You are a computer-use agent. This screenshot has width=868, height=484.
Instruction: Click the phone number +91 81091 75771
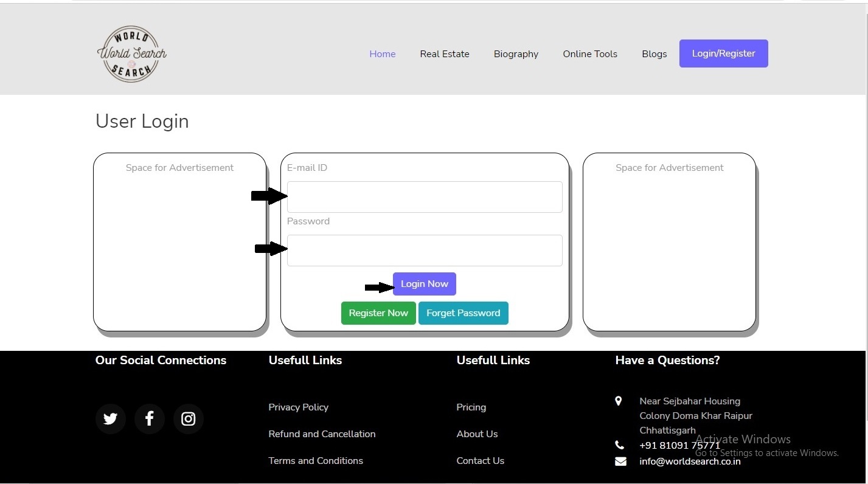tap(680, 446)
